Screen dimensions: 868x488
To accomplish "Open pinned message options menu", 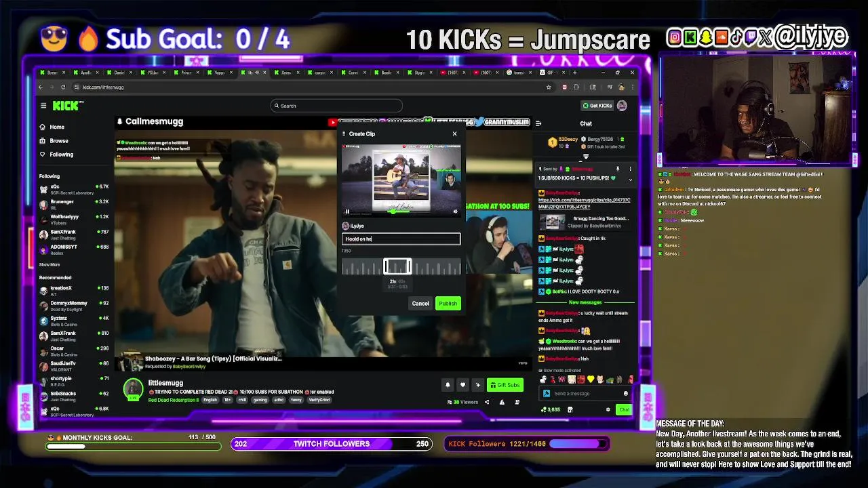I will [x=630, y=169].
